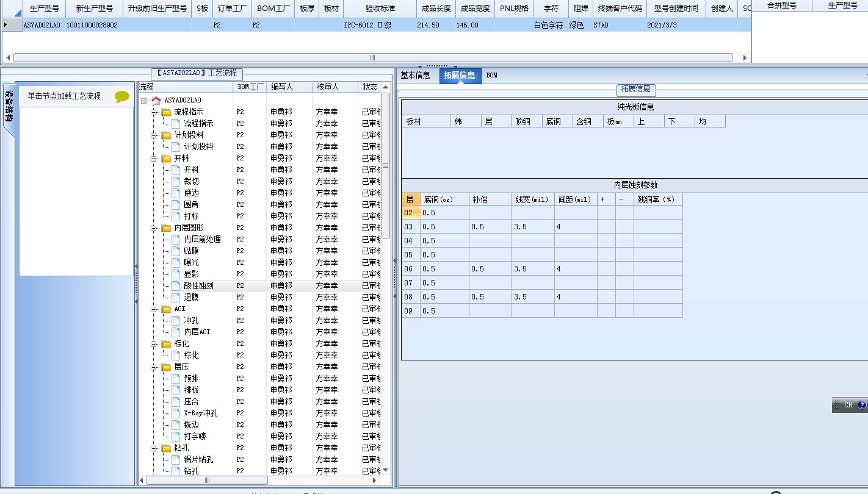Click the IPC-6012 II级 cell
This screenshot has height=494, width=868.
380,25
